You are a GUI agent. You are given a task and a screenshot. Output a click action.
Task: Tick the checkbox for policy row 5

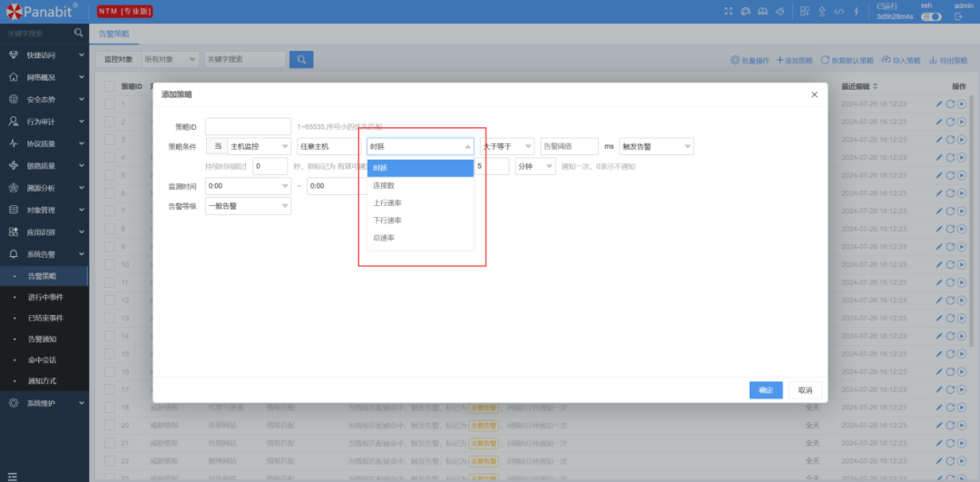(110, 175)
